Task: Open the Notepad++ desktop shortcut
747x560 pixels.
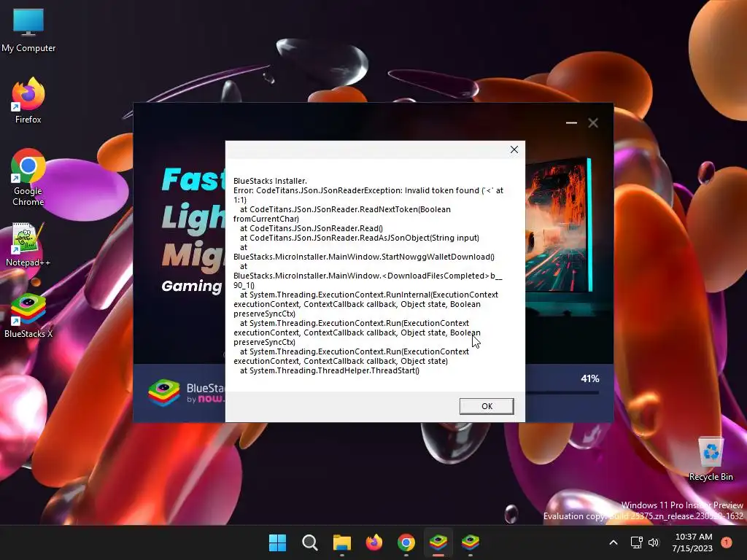Action: pyautogui.click(x=28, y=244)
